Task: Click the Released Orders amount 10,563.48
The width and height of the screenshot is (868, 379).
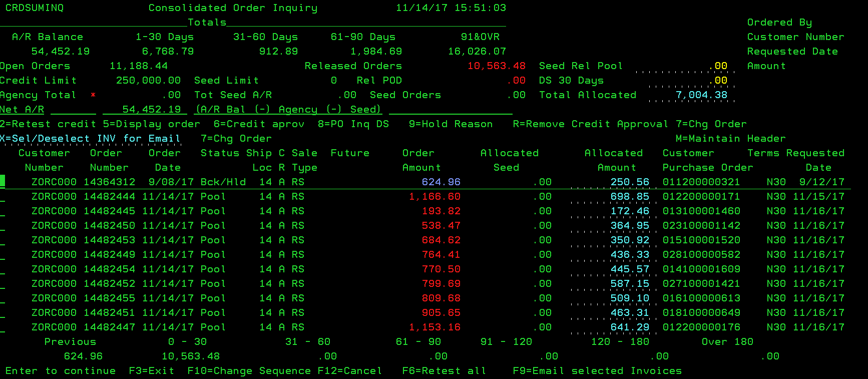Action: coord(496,66)
